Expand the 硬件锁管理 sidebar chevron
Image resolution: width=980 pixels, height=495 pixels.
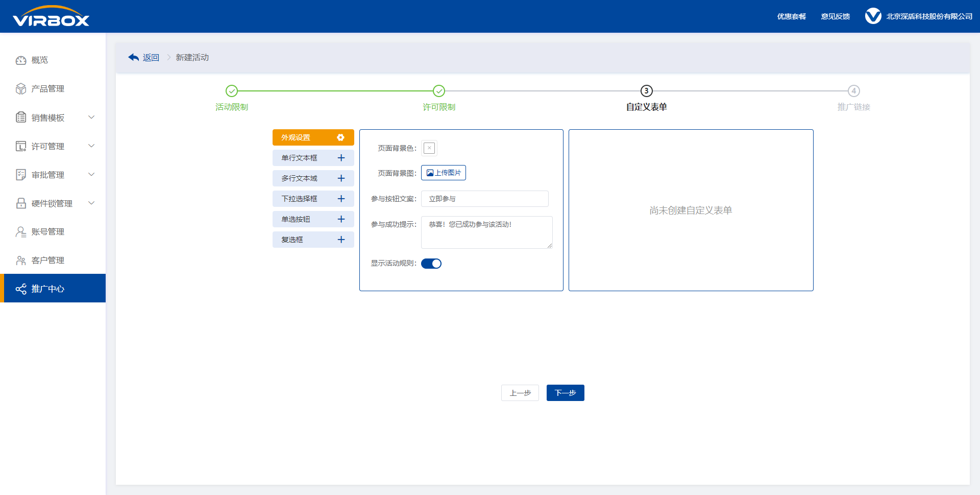pos(91,203)
